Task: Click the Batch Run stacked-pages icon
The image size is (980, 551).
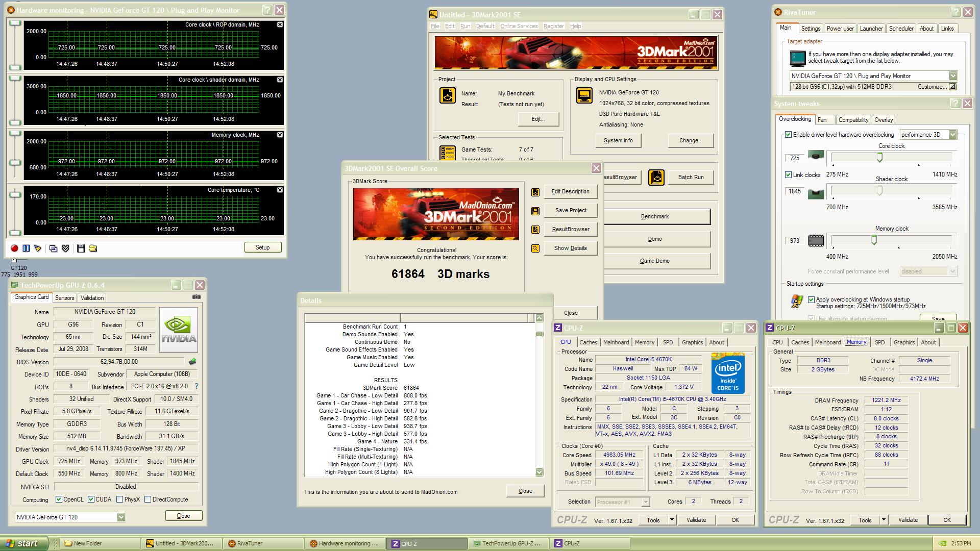Action: pyautogui.click(x=656, y=178)
